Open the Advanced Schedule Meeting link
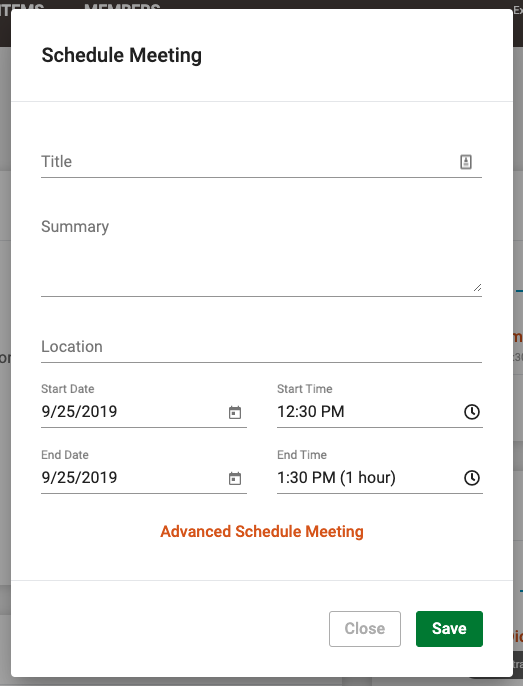 click(x=262, y=532)
